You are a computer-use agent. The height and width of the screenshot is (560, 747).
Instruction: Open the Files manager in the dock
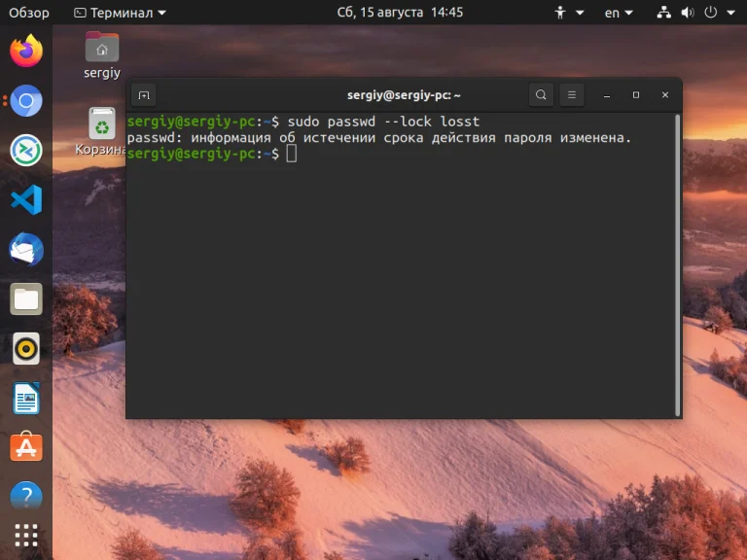coord(26,299)
